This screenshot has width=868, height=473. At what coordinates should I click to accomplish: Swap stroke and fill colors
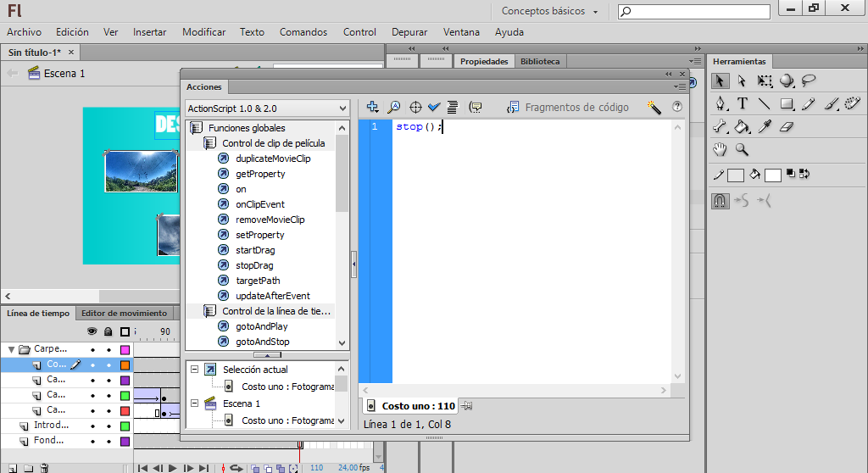coord(804,174)
